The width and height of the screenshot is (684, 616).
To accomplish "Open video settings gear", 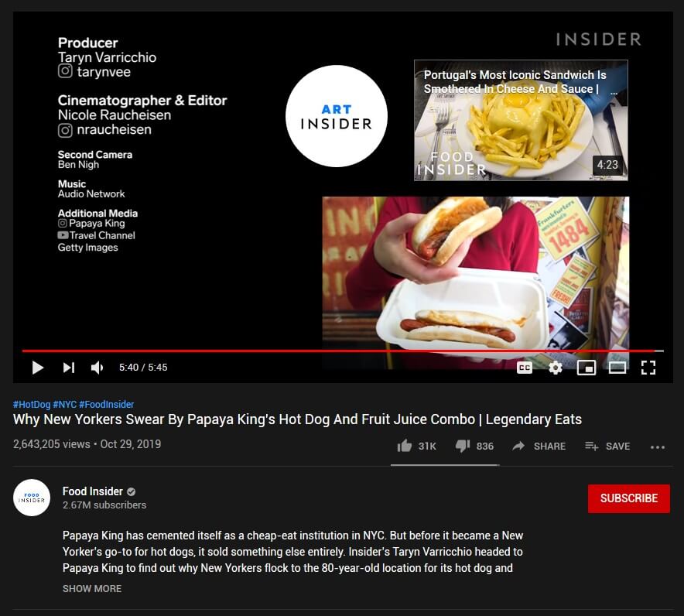I will (x=556, y=368).
